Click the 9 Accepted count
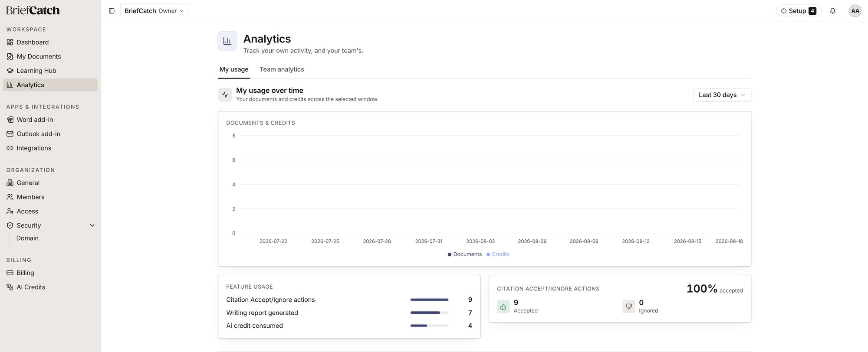 point(516,303)
